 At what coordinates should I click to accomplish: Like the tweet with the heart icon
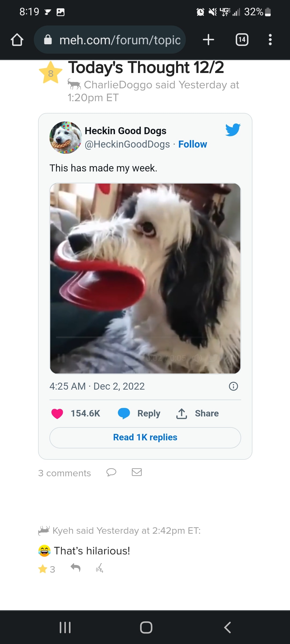click(57, 414)
